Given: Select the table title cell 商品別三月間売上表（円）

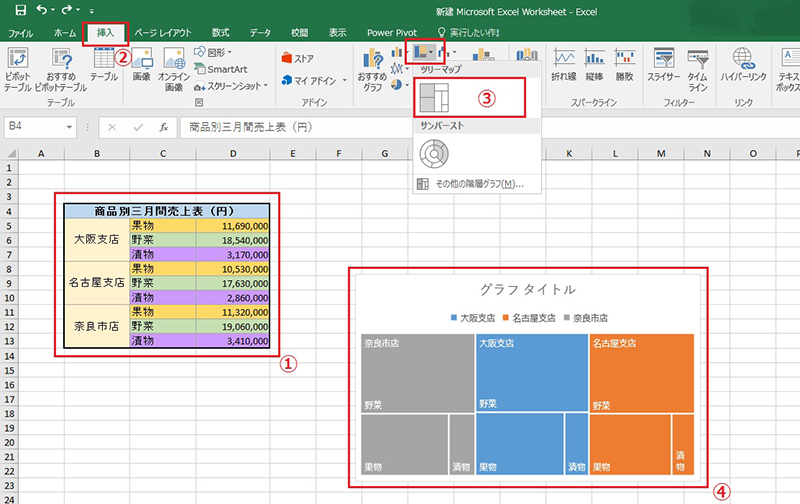Looking at the screenshot, I should tap(167, 211).
